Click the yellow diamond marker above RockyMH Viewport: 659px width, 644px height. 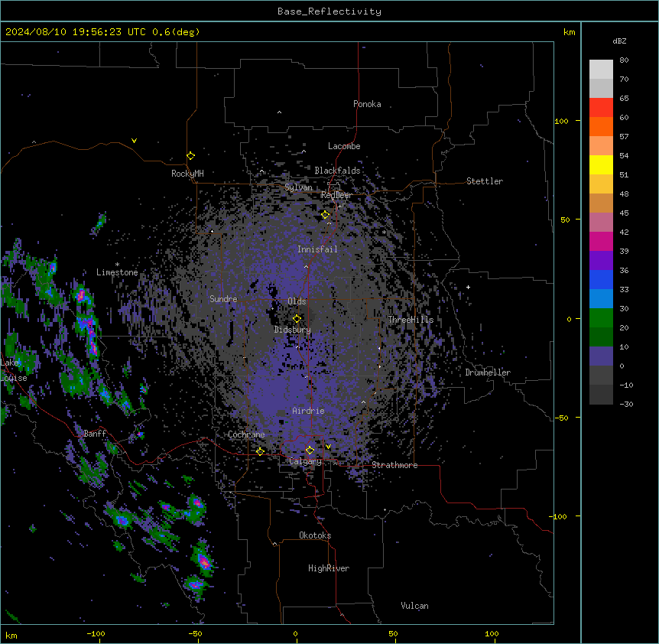pyautogui.click(x=190, y=156)
